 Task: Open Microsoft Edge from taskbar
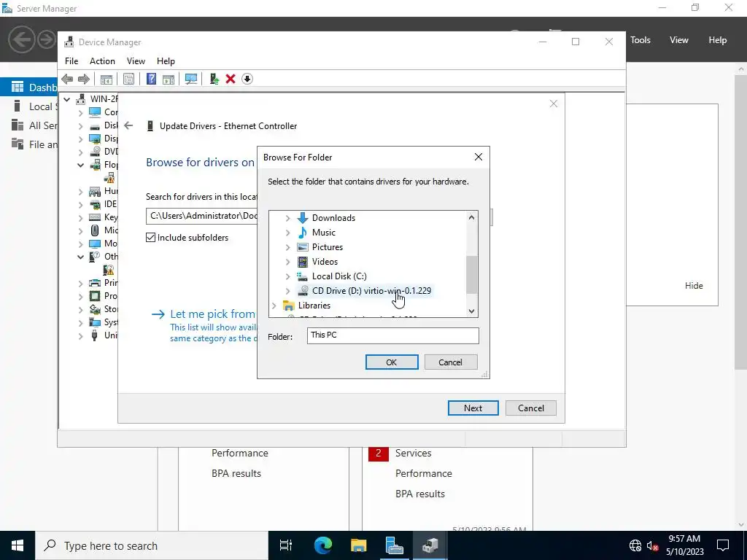(x=323, y=545)
